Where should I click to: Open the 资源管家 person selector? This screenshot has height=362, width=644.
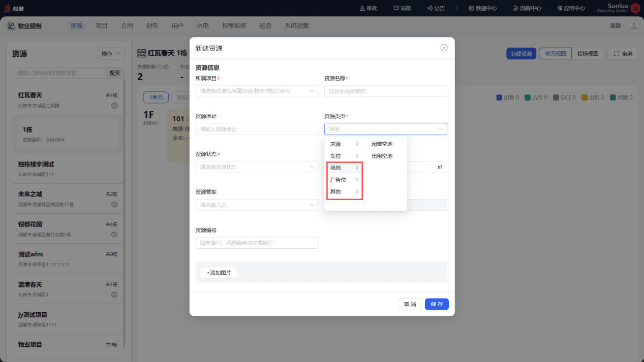click(257, 205)
